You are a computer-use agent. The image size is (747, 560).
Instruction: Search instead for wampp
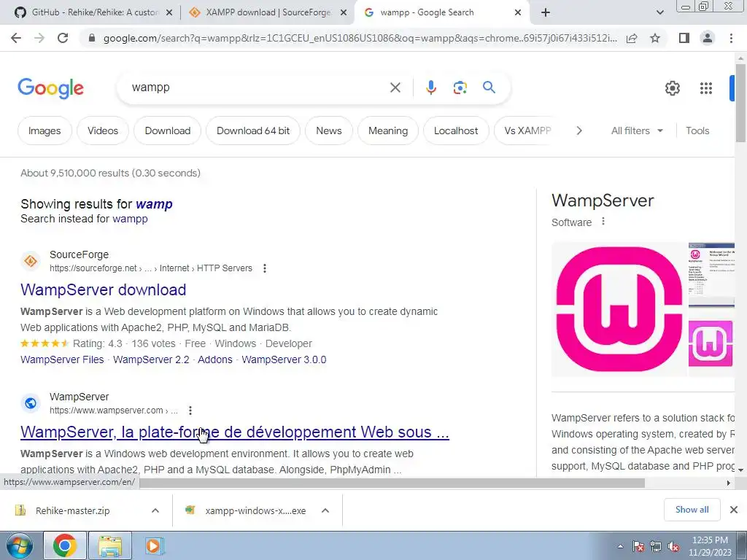click(x=130, y=219)
